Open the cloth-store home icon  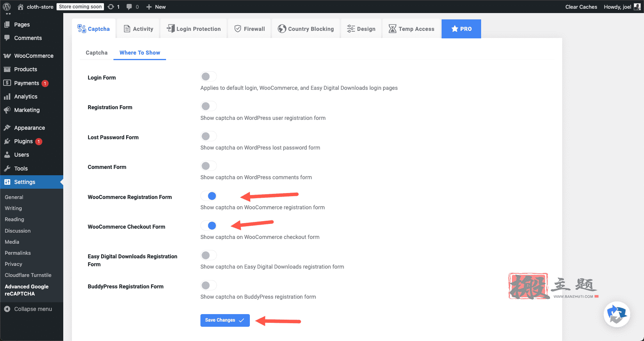coord(21,7)
